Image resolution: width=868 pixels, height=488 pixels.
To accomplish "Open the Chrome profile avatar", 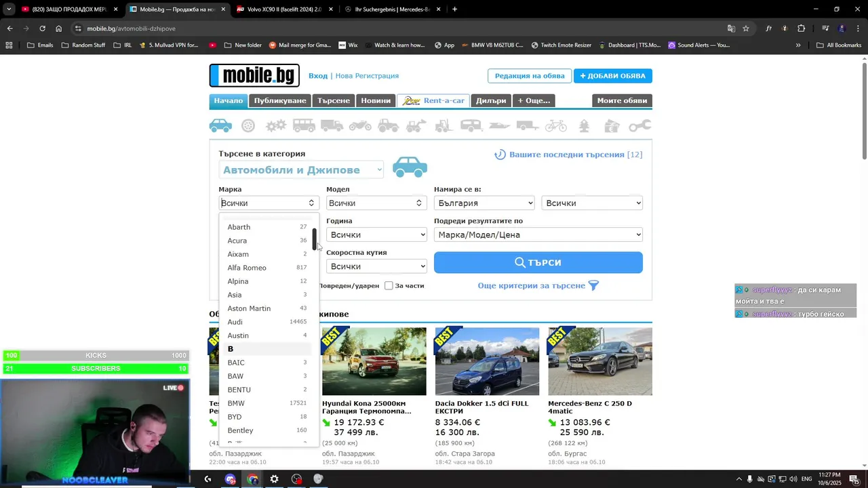I will (842, 28).
